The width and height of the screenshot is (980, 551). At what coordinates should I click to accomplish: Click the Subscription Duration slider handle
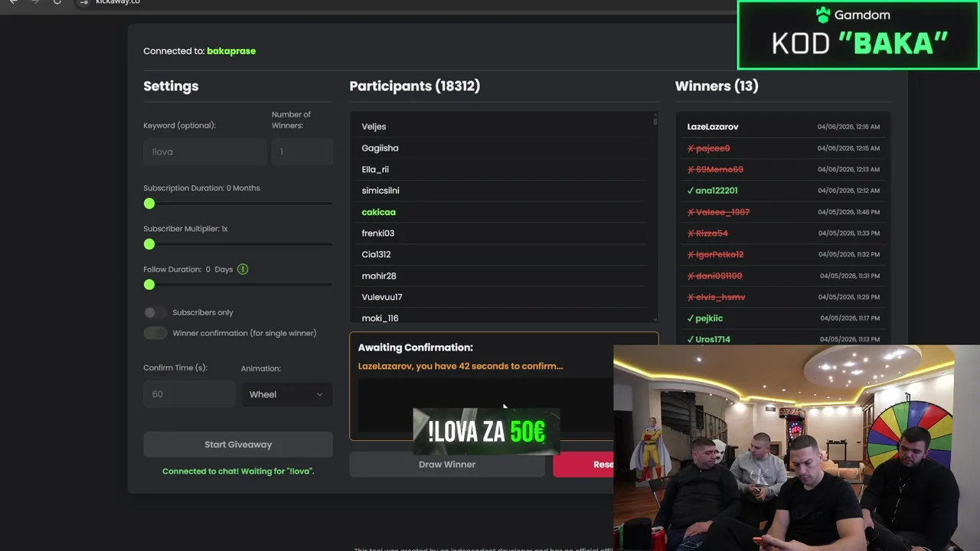click(x=149, y=204)
